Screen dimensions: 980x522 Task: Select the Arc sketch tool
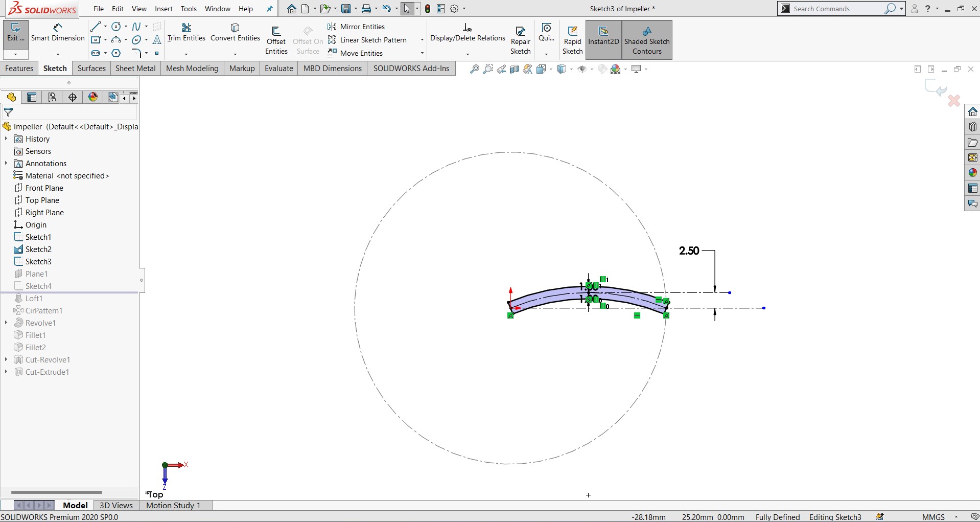point(116,40)
